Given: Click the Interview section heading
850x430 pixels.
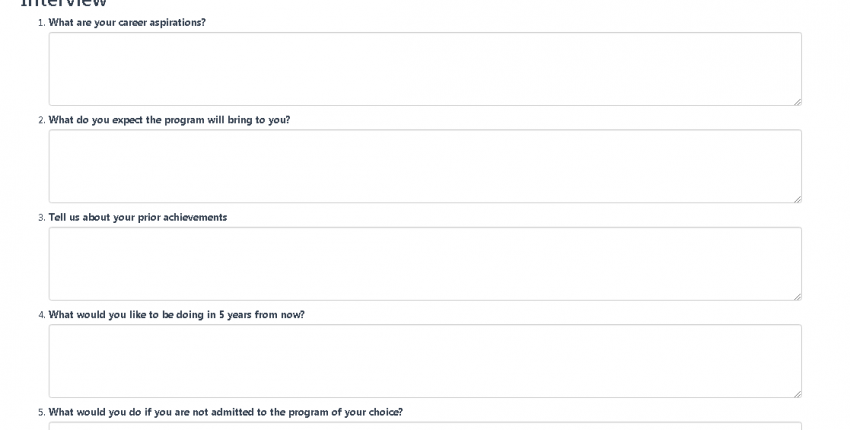Looking at the screenshot, I should [x=64, y=4].
